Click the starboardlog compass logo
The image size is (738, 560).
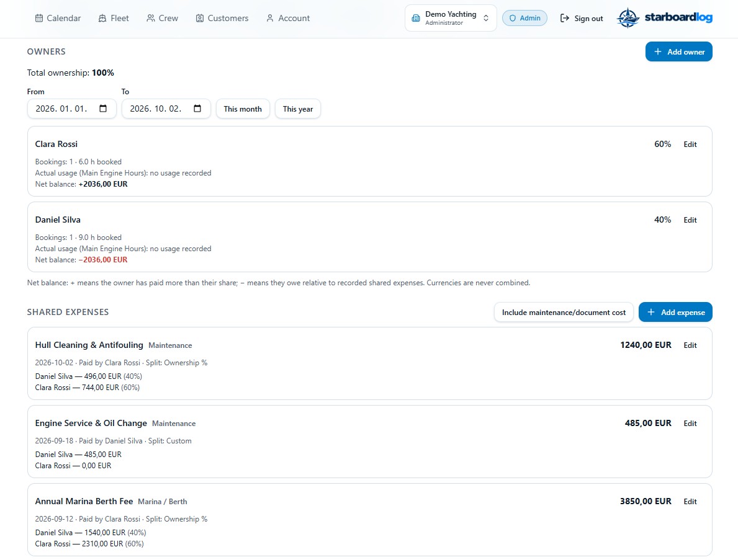tap(628, 19)
